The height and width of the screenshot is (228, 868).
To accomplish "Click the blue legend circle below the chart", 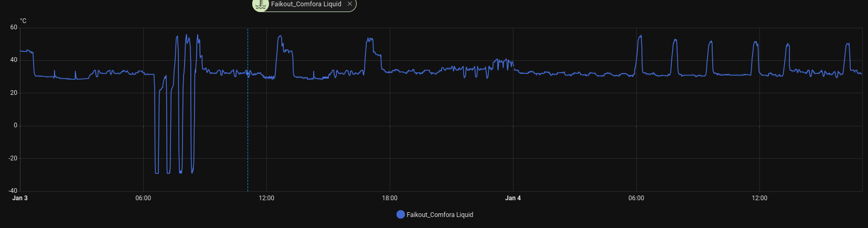I will [x=400, y=214].
